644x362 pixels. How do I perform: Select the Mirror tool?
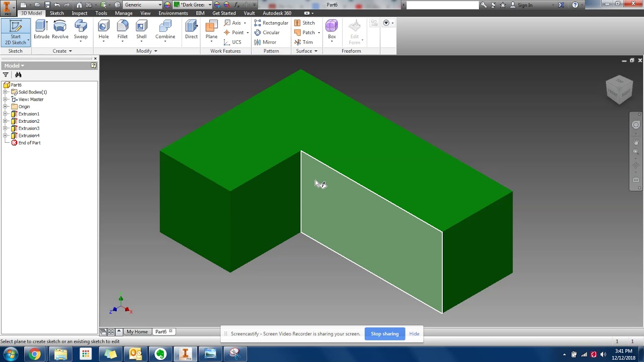click(265, 42)
